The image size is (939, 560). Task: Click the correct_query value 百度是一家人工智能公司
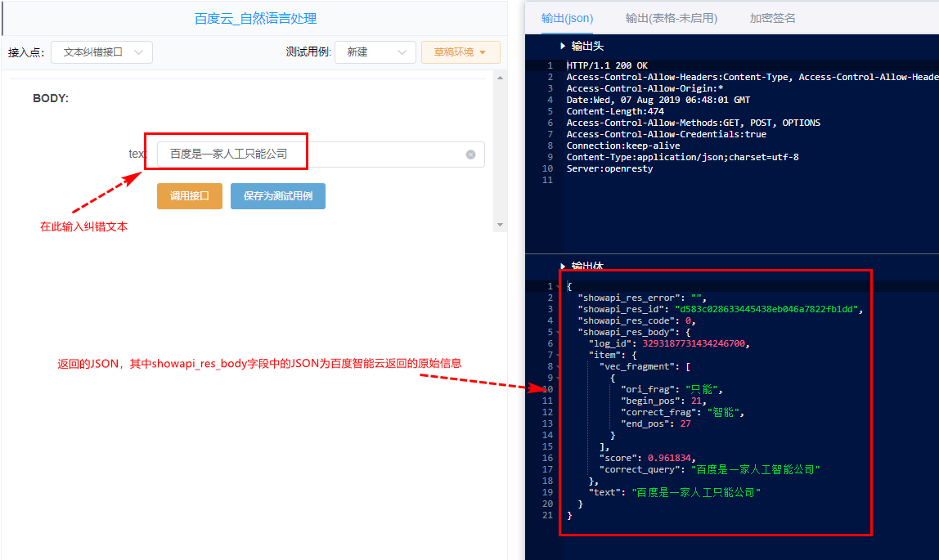tap(755, 469)
